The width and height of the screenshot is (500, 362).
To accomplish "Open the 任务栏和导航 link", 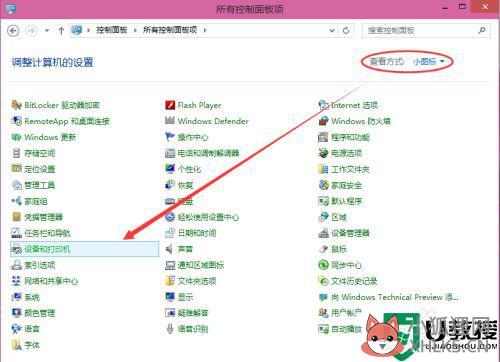I will click(x=47, y=233).
